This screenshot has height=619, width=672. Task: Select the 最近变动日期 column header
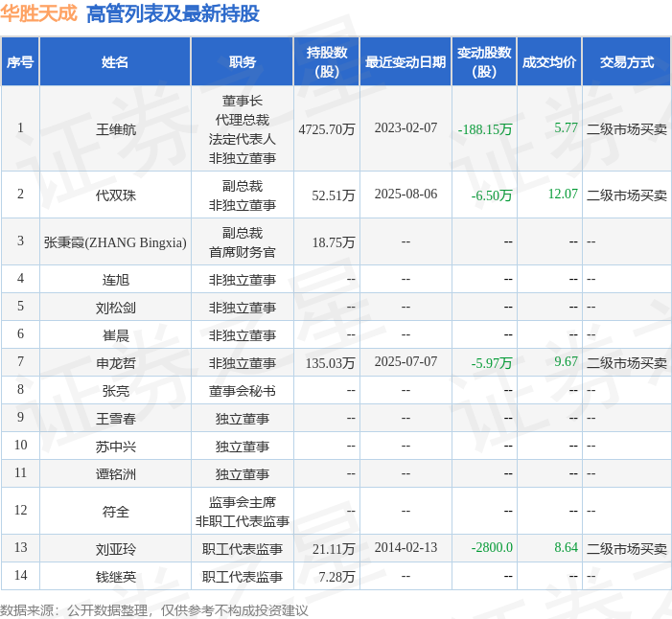(406, 62)
